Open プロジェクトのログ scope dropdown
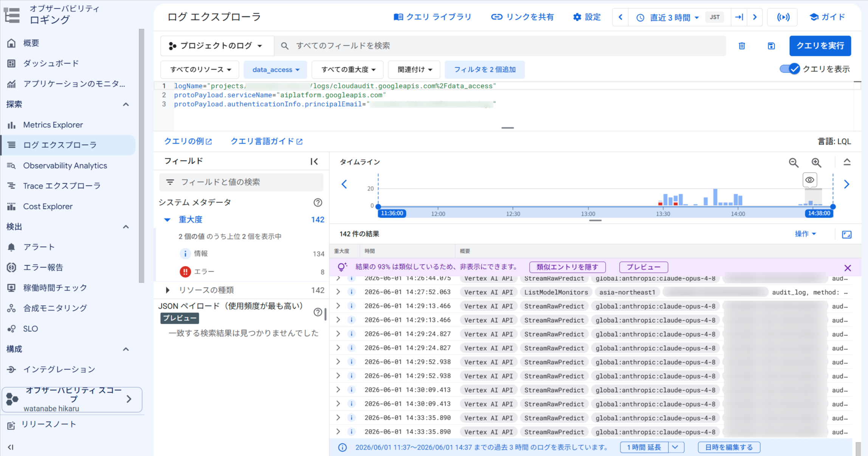This screenshot has width=868, height=456. pos(217,46)
